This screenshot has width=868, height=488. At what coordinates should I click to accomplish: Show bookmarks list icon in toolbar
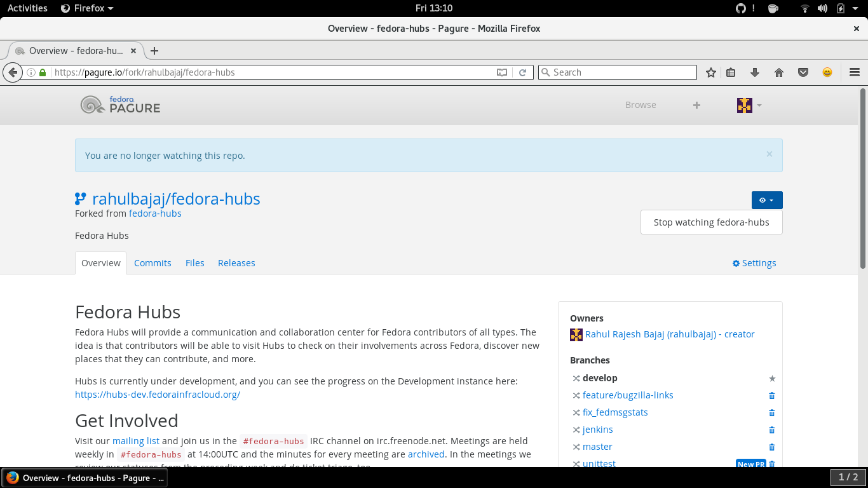click(x=731, y=72)
